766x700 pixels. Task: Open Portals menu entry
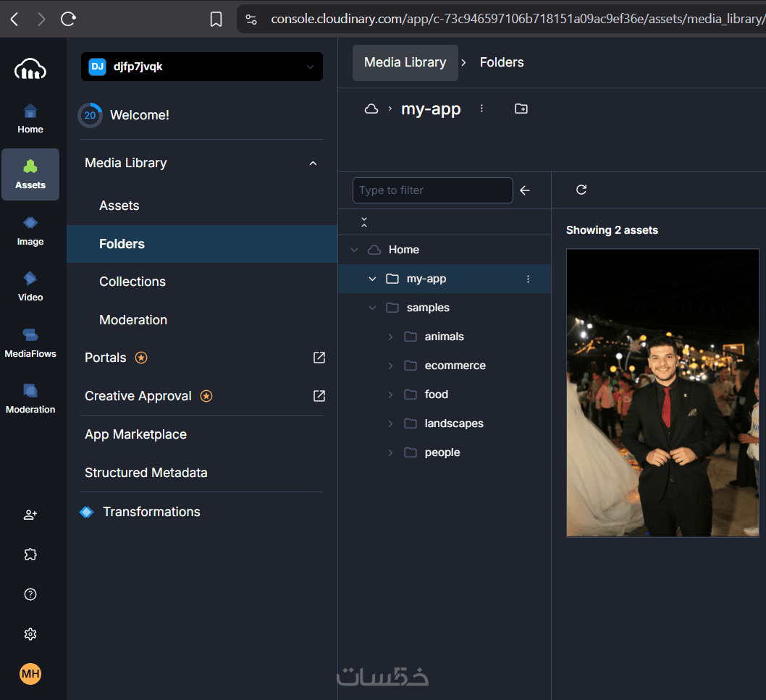point(106,358)
